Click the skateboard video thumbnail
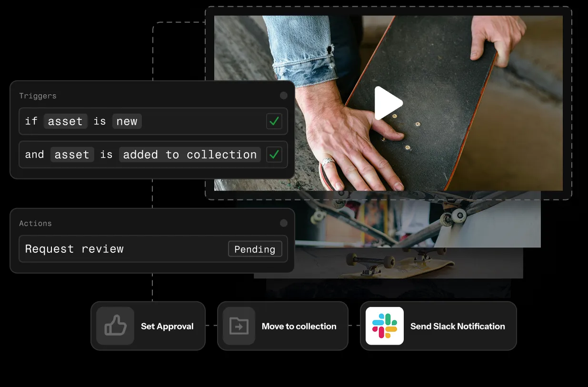Image resolution: width=588 pixels, height=387 pixels. pyautogui.click(x=389, y=103)
